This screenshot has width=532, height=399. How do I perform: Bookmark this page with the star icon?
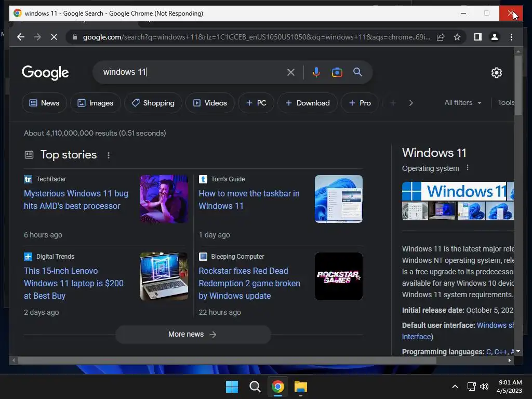click(x=457, y=37)
